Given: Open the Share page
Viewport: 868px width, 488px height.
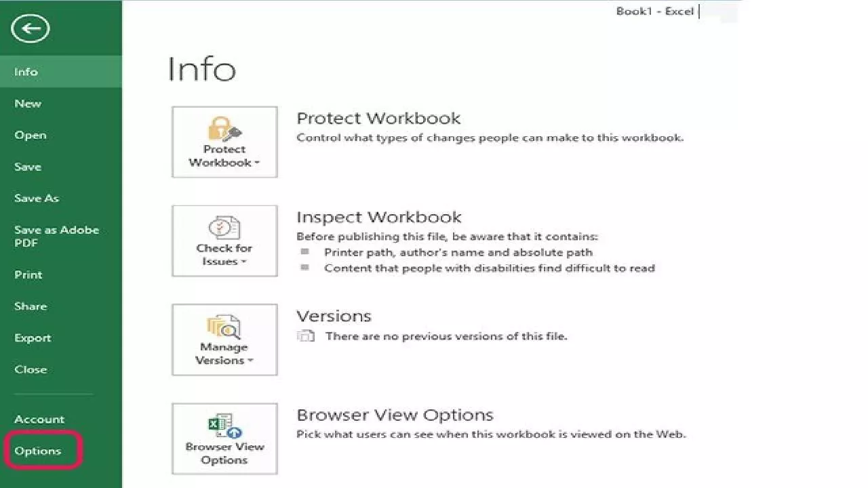Looking at the screenshot, I should [31, 306].
